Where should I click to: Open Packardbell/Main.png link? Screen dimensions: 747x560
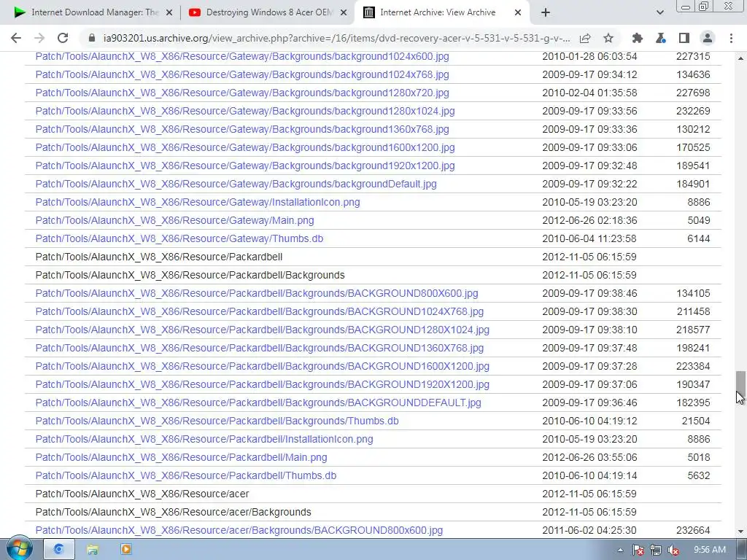pos(181,458)
